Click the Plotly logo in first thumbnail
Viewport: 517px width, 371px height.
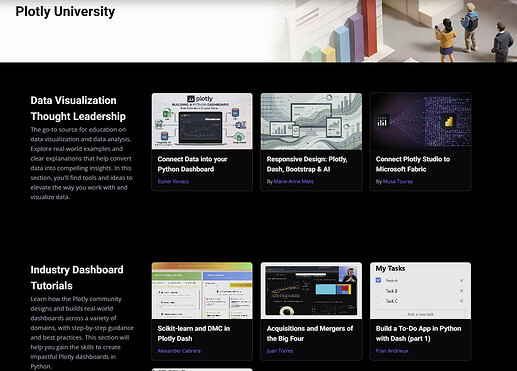tap(200, 99)
